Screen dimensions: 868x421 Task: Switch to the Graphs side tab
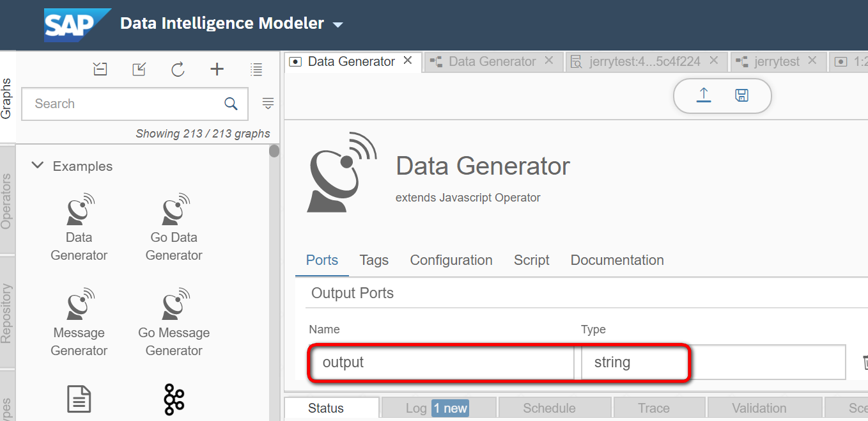(x=6, y=99)
